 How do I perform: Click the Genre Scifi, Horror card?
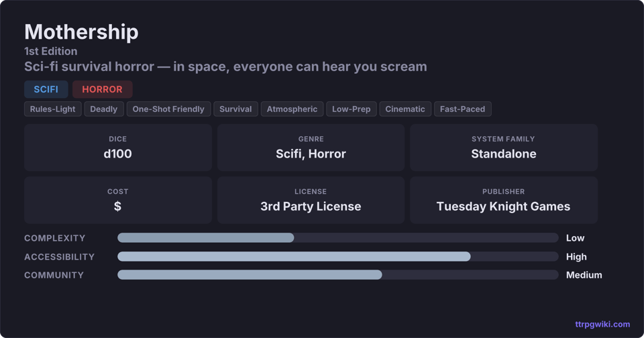click(x=311, y=148)
